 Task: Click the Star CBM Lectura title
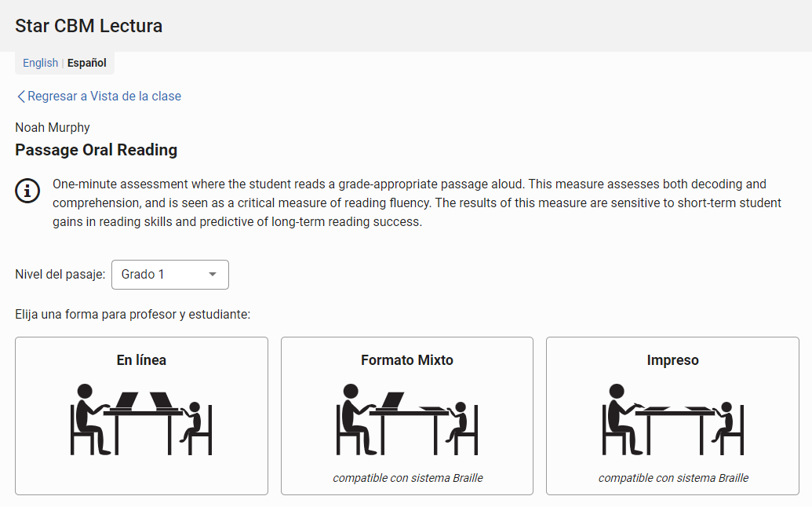pos(89,26)
